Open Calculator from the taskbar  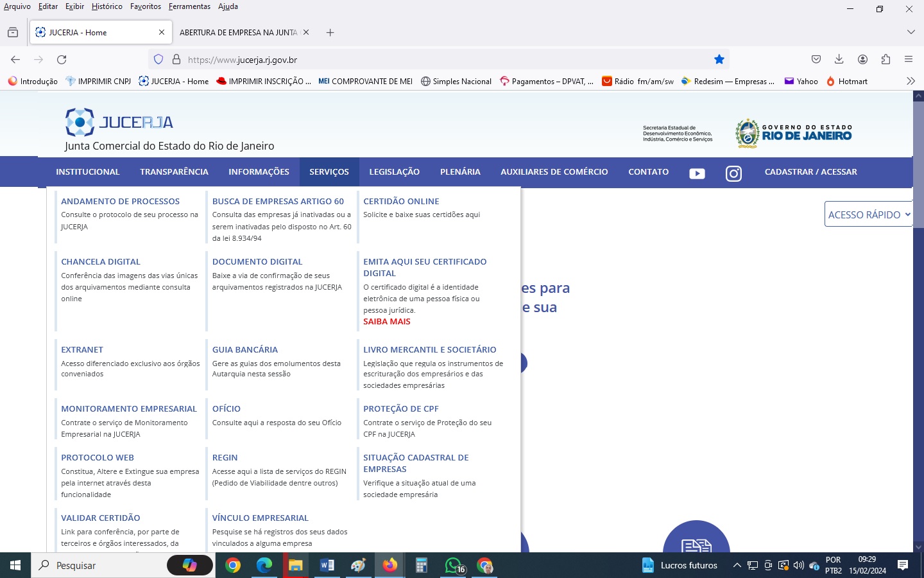(x=422, y=565)
